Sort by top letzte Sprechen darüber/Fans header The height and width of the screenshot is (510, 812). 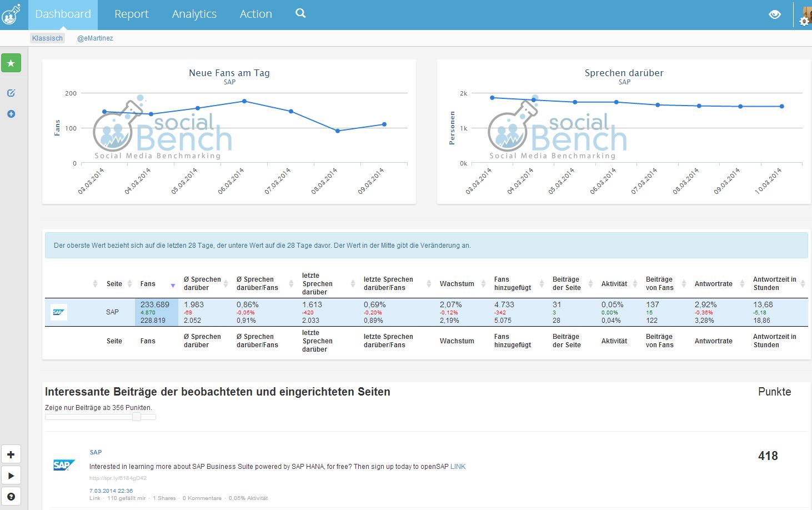pyautogui.click(x=388, y=283)
